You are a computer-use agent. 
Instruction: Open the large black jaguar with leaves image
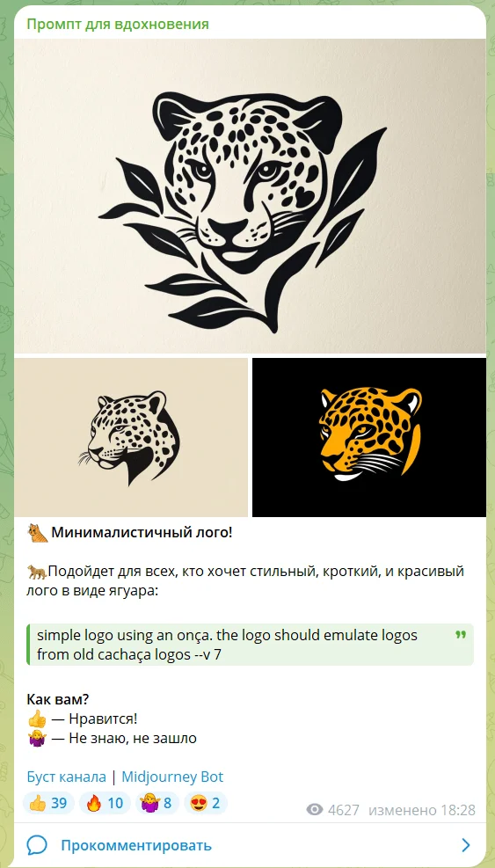[x=250, y=196]
